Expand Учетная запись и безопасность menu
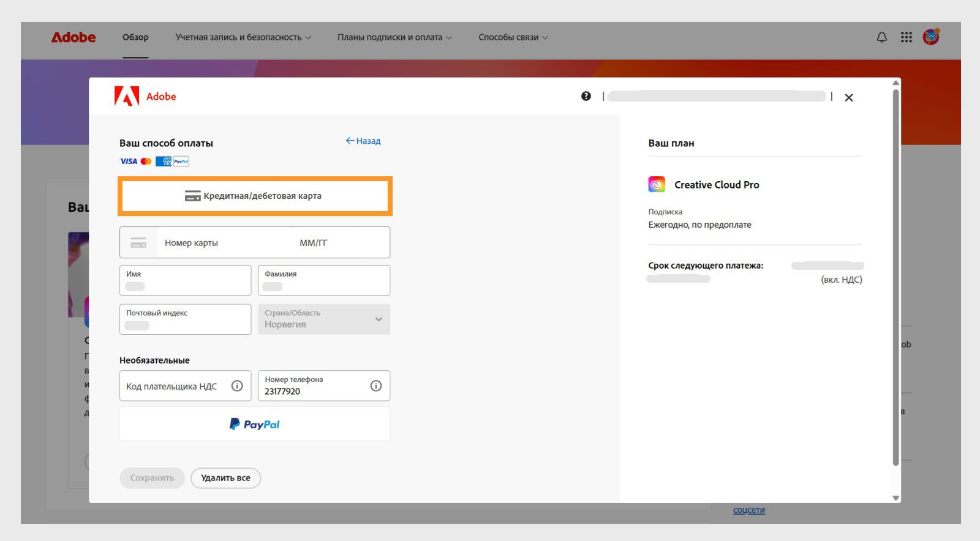This screenshot has height=541, width=980. [243, 37]
